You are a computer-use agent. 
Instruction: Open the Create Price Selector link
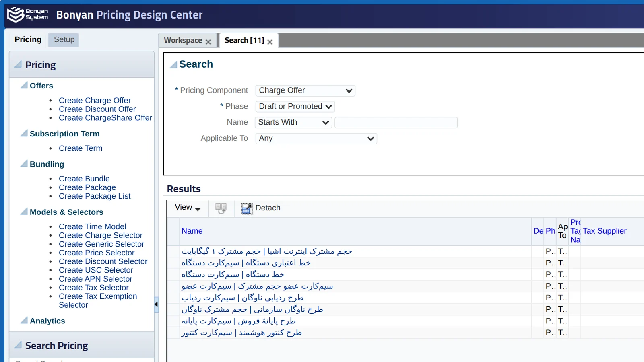97,253
